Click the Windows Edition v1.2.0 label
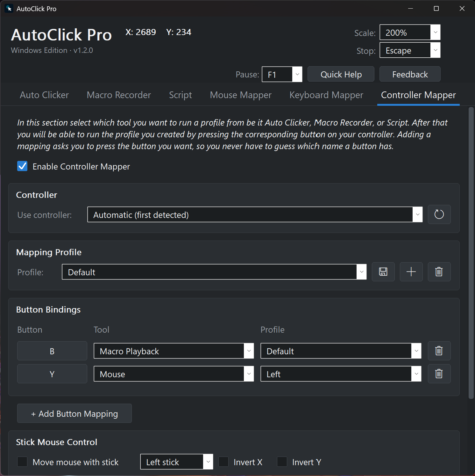The image size is (475, 476). pos(52,50)
